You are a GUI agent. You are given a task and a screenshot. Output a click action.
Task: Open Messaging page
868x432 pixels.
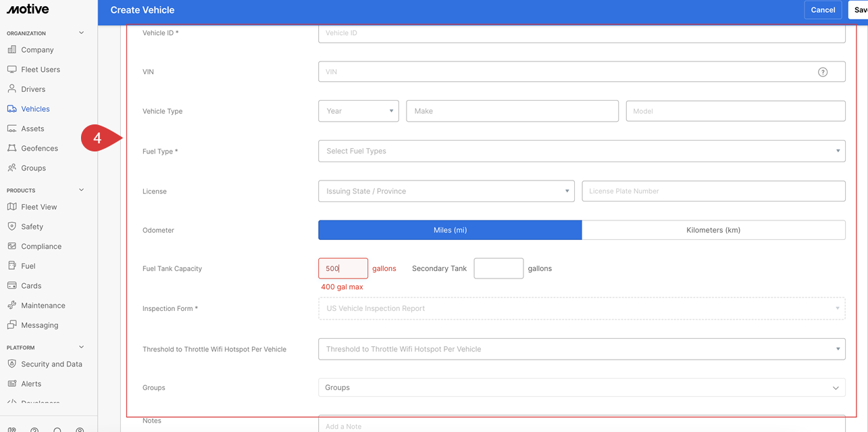[x=40, y=325]
